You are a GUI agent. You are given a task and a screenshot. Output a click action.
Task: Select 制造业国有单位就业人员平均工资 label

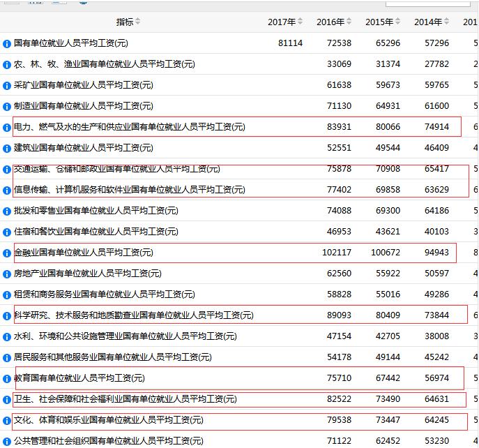tap(84, 106)
